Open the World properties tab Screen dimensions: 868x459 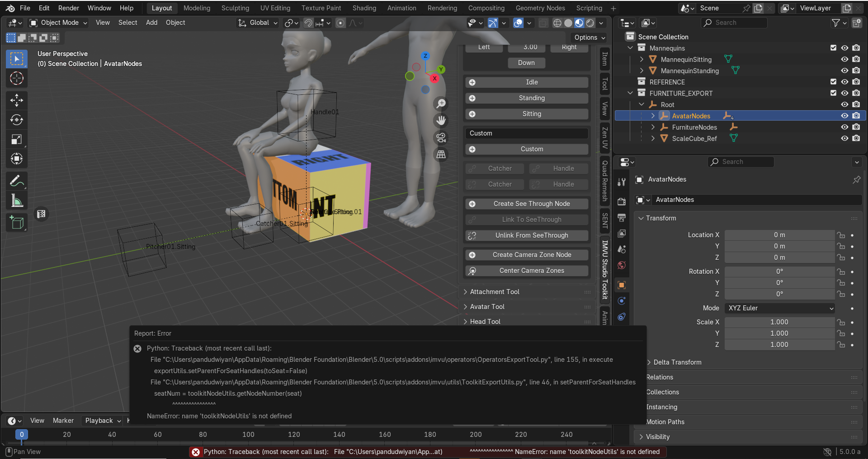[x=622, y=265]
